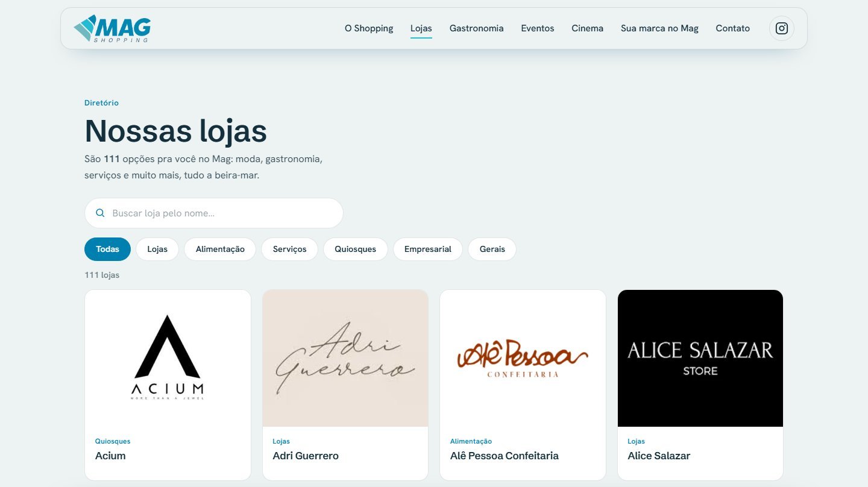Filter stores by Lojas chip
Image resolution: width=868 pixels, height=487 pixels.
157,249
